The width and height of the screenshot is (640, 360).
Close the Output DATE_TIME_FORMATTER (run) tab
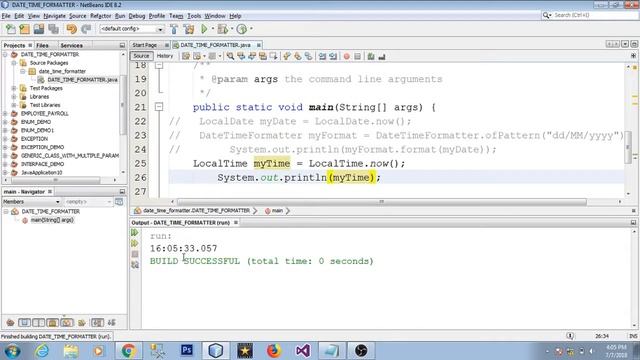[236, 222]
